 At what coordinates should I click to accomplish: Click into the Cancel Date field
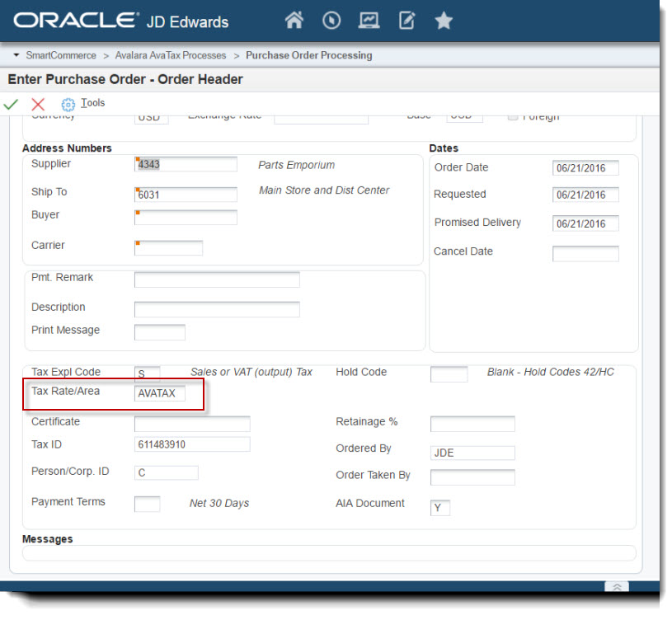click(x=585, y=253)
